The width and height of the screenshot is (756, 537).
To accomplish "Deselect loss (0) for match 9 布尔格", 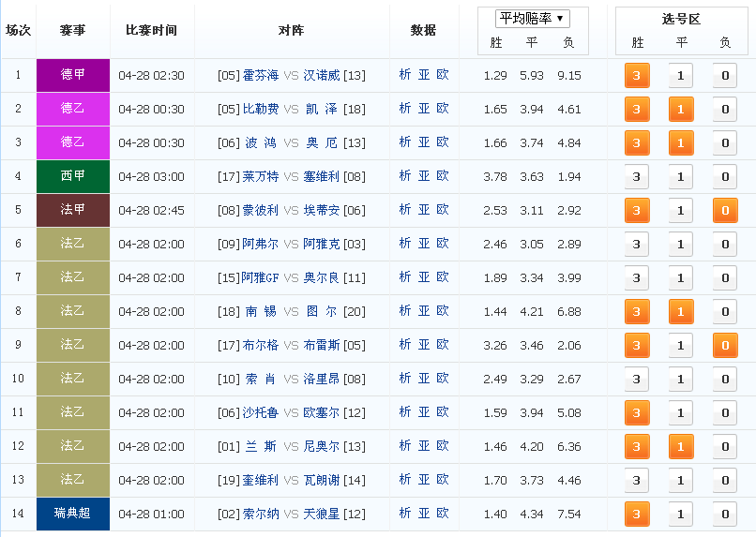I will click(725, 345).
